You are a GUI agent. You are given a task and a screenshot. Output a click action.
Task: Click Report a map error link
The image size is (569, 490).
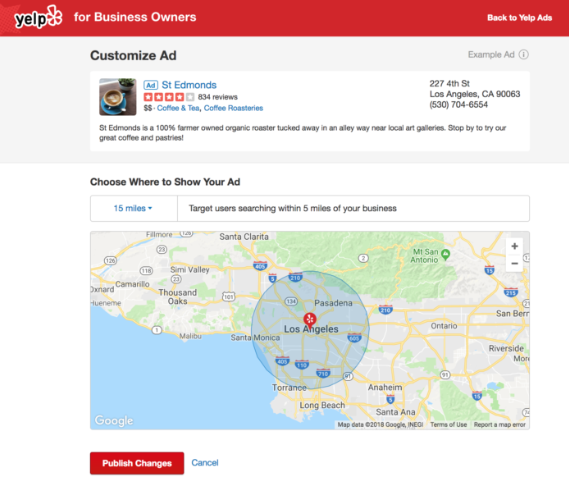500,425
